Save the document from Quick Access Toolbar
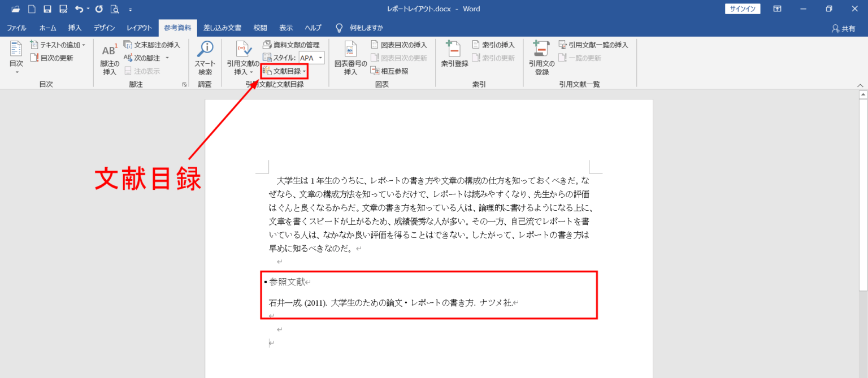This screenshot has width=868, height=378. pyautogui.click(x=48, y=8)
